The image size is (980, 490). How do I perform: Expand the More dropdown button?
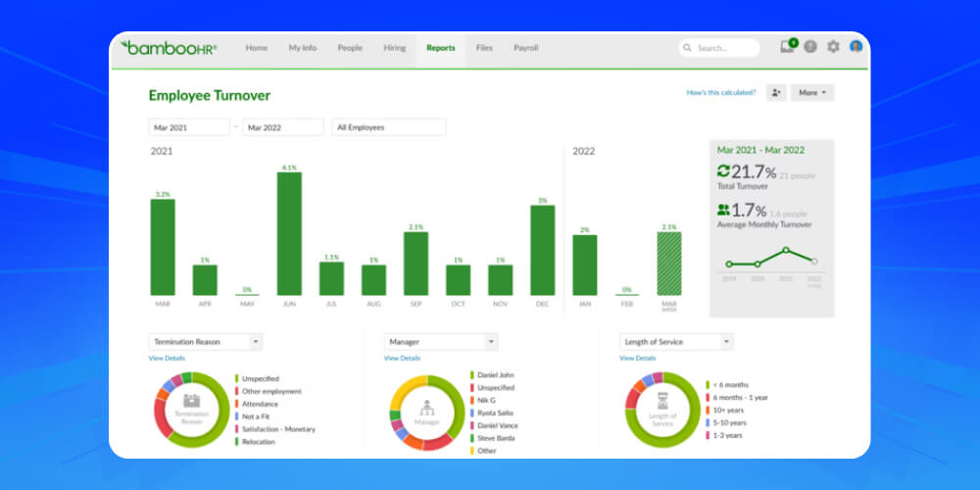pos(812,92)
